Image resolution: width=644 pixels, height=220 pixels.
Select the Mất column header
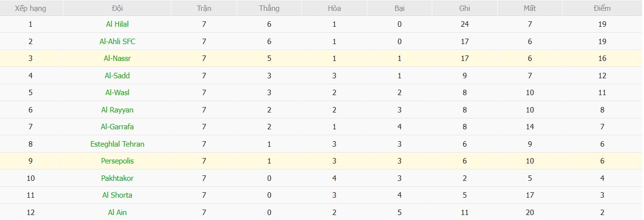[x=529, y=8]
